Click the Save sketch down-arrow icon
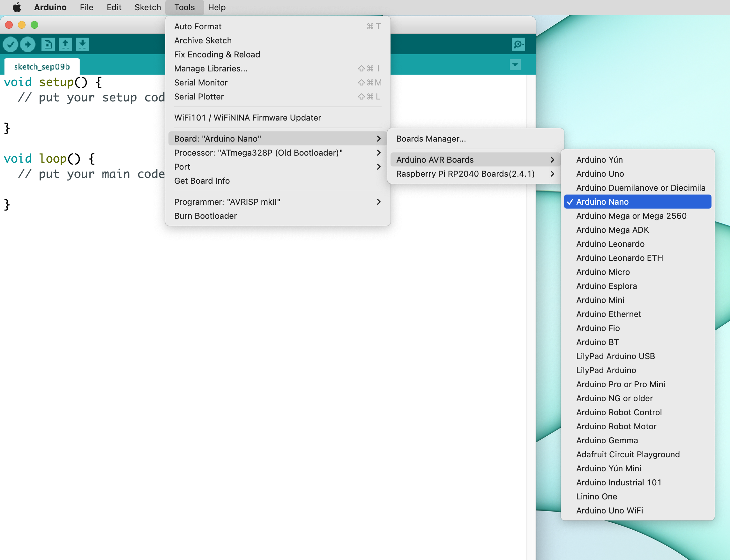The width and height of the screenshot is (730, 560). pyautogui.click(x=82, y=44)
